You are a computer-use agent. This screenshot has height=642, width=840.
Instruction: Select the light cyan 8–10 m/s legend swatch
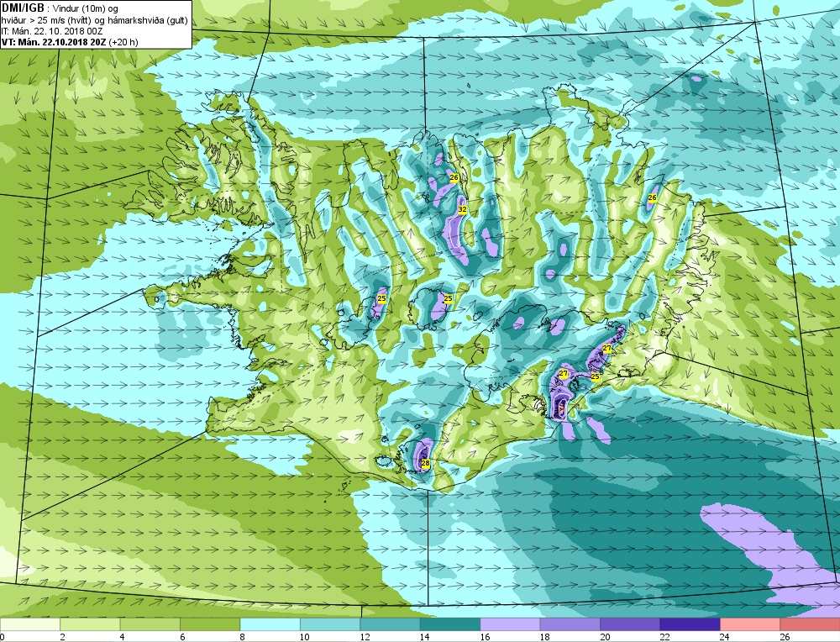click(270, 624)
